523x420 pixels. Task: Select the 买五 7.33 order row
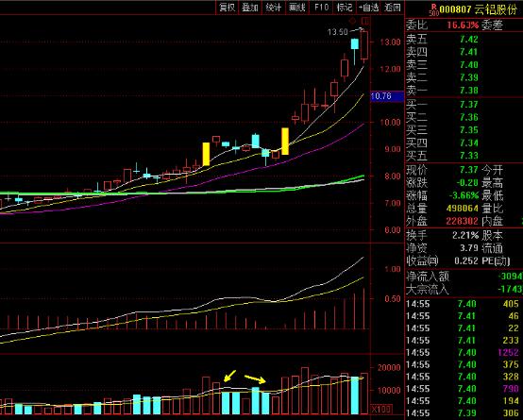pos(464,156)
